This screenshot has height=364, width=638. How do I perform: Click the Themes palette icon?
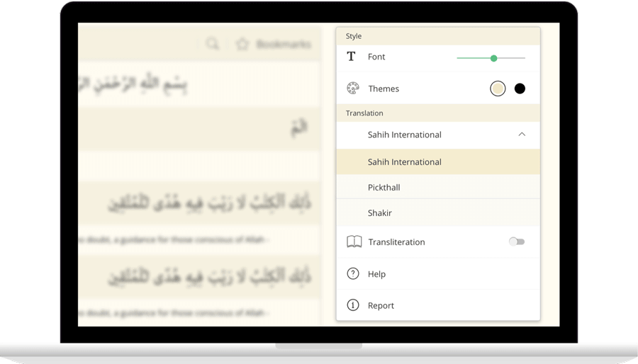click(352, 89)
